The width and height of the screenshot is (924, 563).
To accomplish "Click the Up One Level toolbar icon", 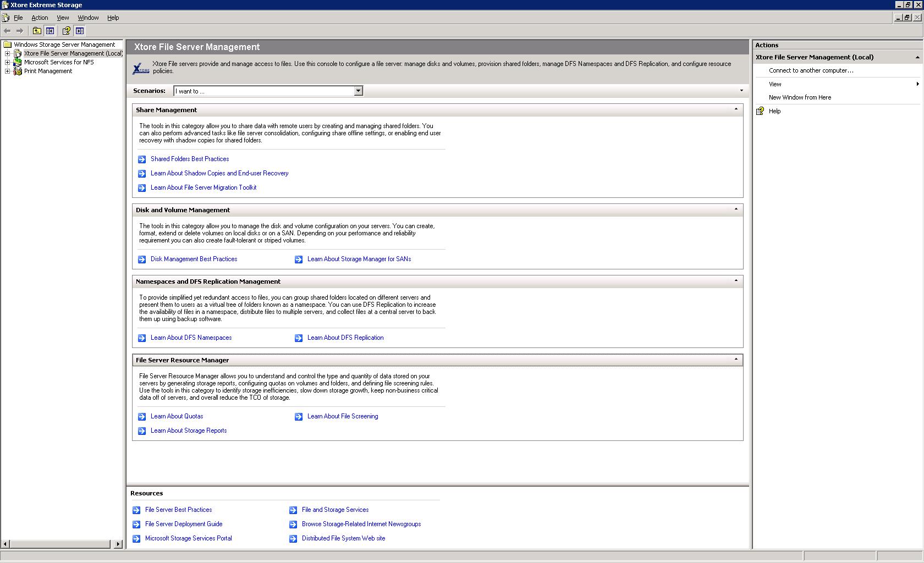I will point(37,31).
